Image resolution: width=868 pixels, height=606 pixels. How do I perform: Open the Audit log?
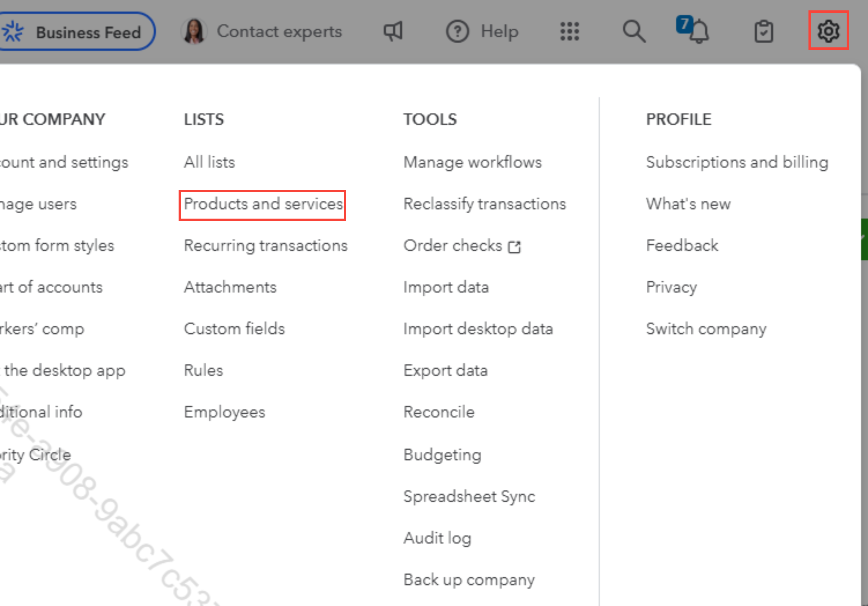point(437,538)
